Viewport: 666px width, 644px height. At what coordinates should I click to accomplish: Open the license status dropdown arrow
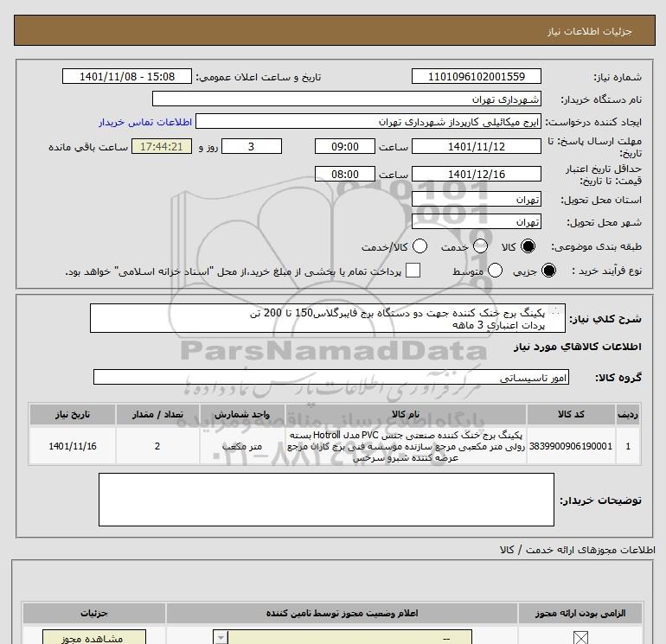[x=221, y=638]
